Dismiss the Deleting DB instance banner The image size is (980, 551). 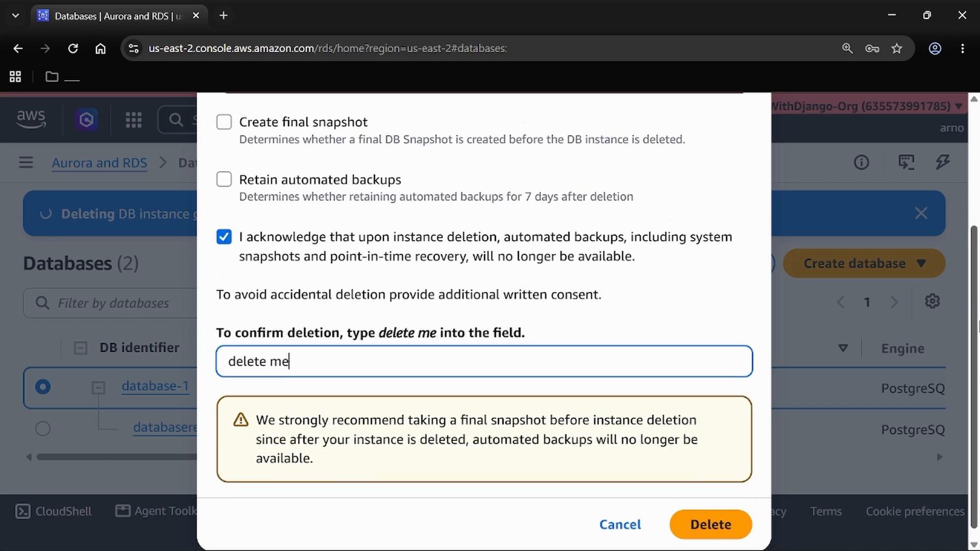click(921, 213)
